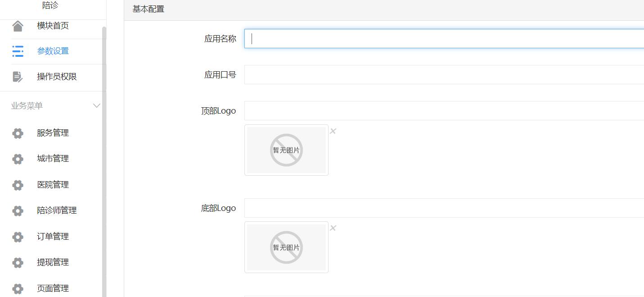
Task: Click the document edit icon beside 操作员权限
Action: (x=18, y=77)
